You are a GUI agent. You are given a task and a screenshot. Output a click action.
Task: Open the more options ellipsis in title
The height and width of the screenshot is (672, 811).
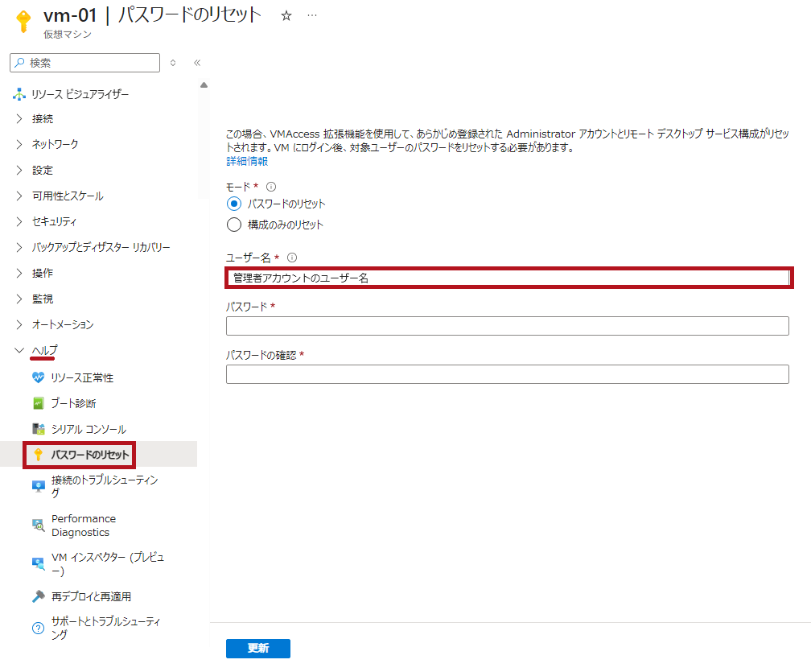312,15
